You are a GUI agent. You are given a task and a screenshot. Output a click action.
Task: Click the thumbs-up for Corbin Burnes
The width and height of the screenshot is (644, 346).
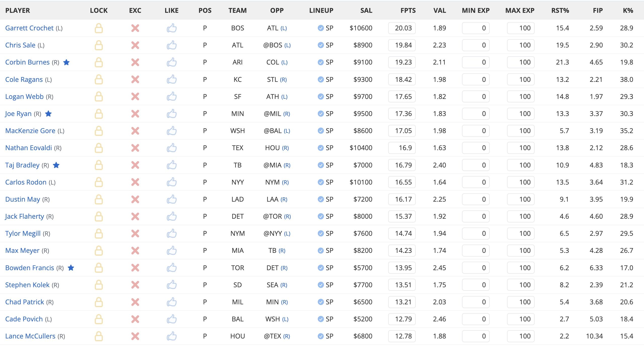pyautogui.click(x=172, y=62)
